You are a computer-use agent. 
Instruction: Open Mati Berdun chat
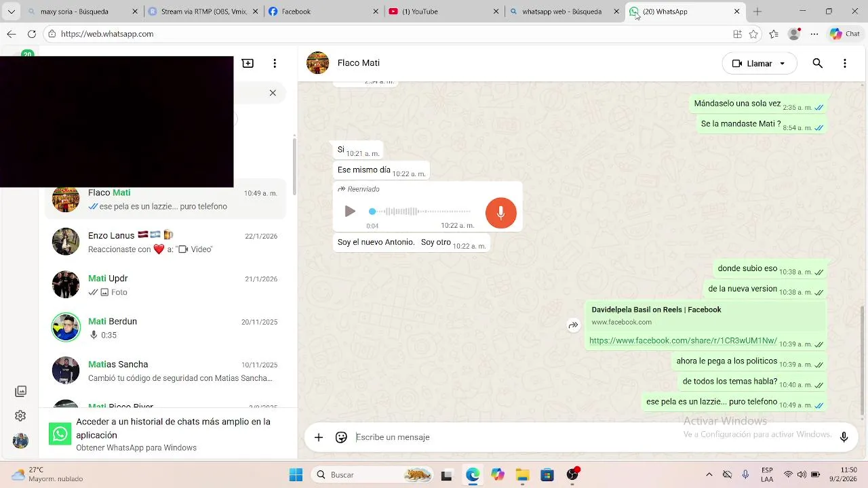click(165, 328)
